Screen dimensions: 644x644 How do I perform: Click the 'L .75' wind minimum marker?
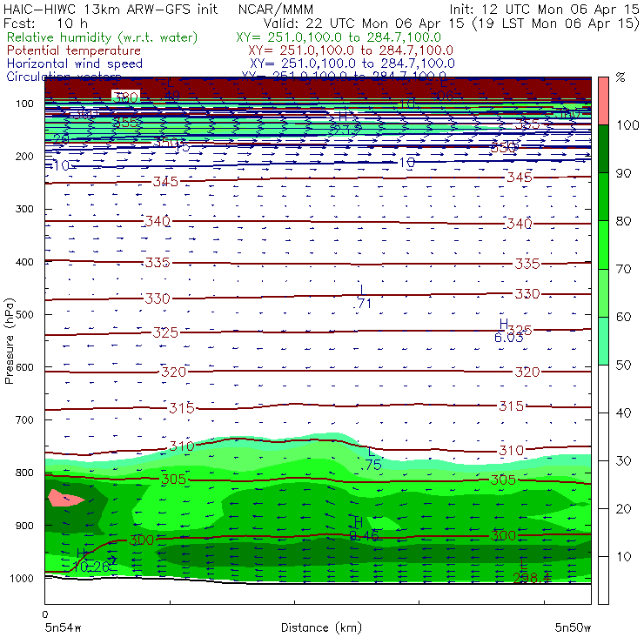pos(372,458)
